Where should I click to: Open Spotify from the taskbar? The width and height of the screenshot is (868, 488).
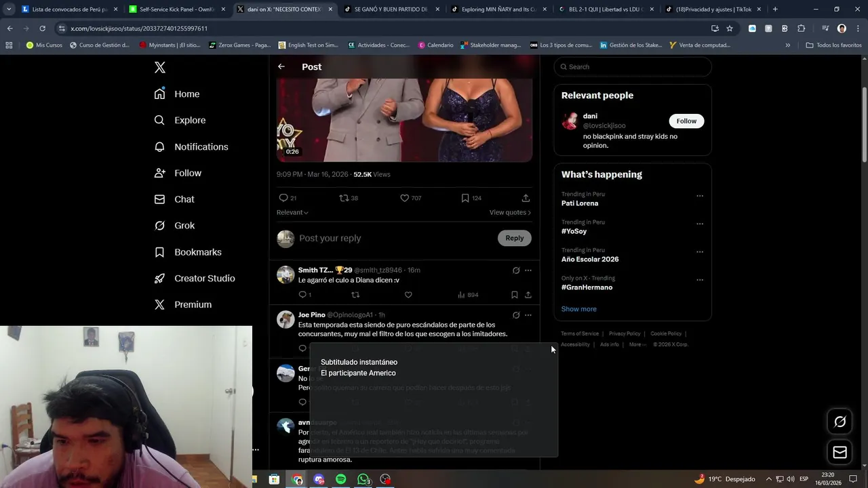point(341,479)
